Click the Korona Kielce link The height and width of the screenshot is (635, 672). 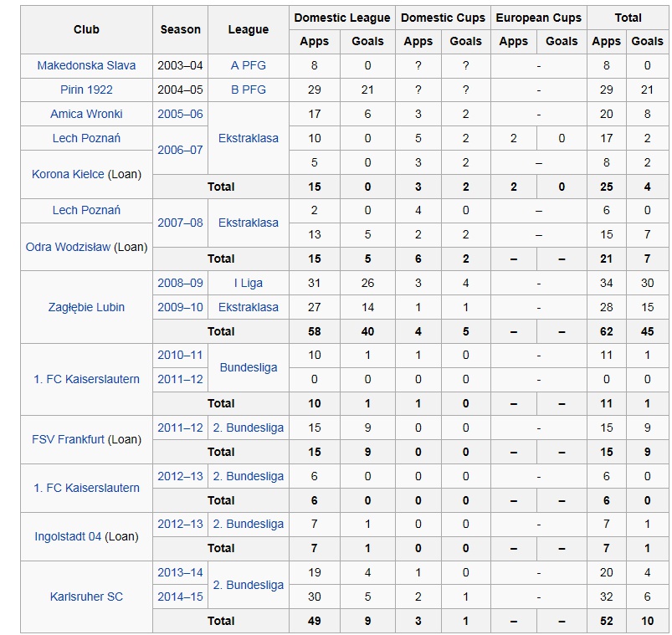(x=68, y=174)
